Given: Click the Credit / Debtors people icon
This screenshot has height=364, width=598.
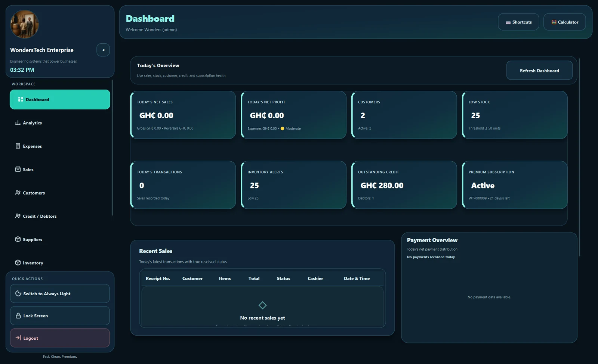Looking at the screenshot, I should coord(18,216).
